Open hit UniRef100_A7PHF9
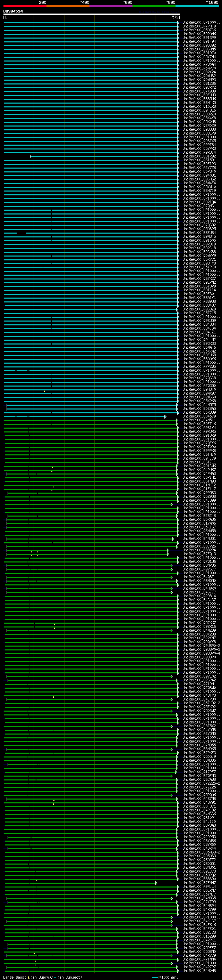The image size is (222, 980). pyautogui.click(x=199, y=26)
